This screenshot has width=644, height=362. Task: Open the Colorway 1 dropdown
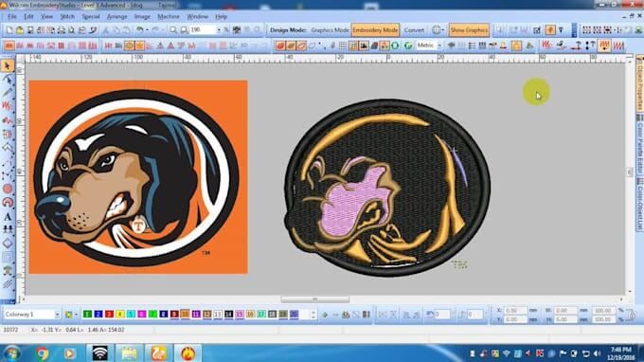57,315
